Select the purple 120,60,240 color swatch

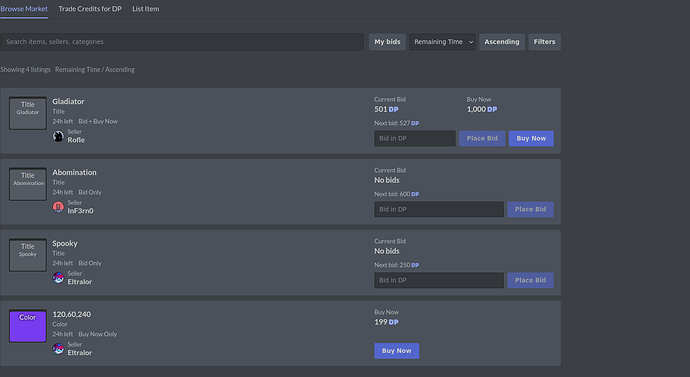pos(28,326)
